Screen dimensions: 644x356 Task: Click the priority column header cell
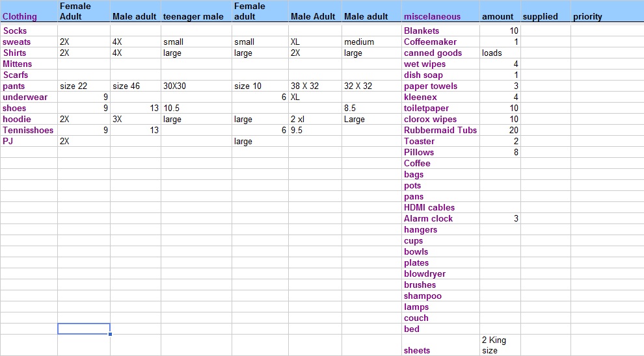point(587,17)
